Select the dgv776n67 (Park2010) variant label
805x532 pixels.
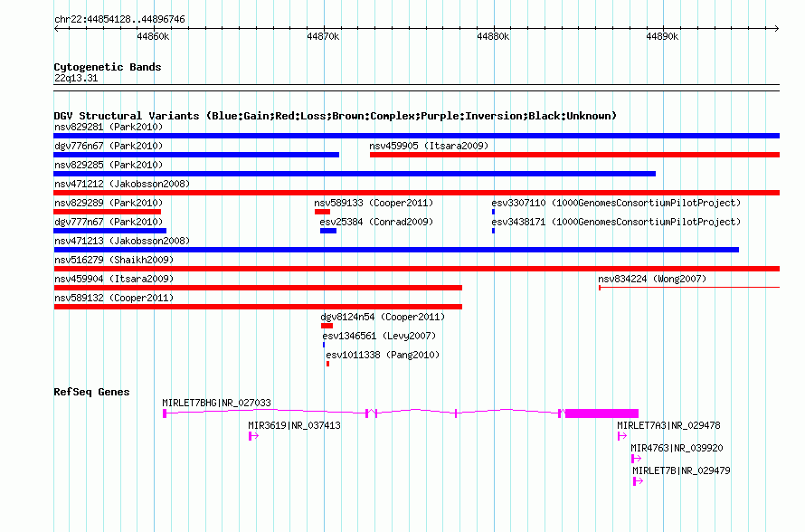[x=109, y=146]
